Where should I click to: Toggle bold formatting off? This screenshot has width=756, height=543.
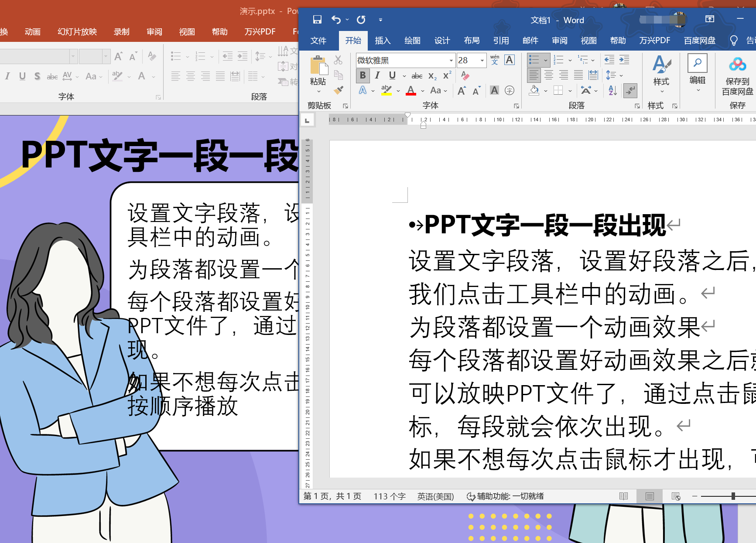[x=363, y=75]
